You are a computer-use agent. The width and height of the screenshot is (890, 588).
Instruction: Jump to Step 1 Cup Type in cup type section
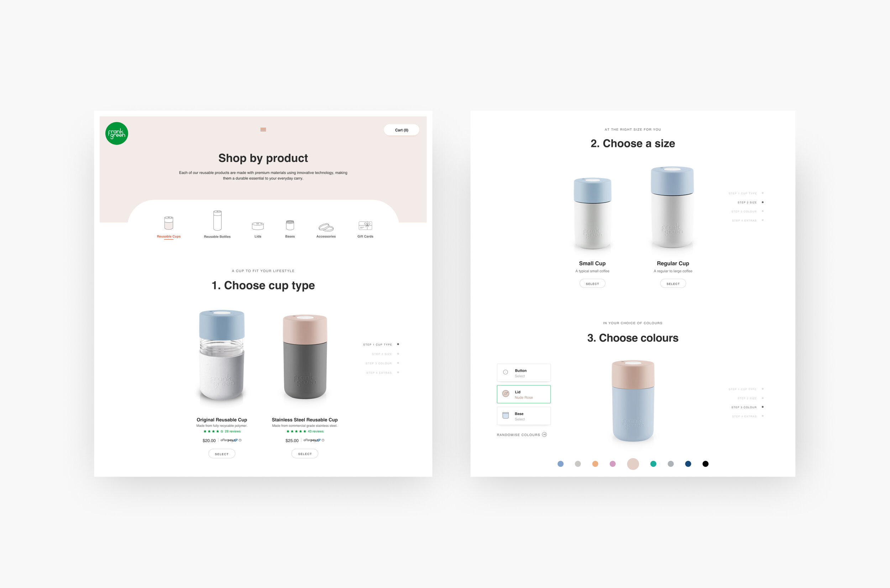click(x=381, y=344)
